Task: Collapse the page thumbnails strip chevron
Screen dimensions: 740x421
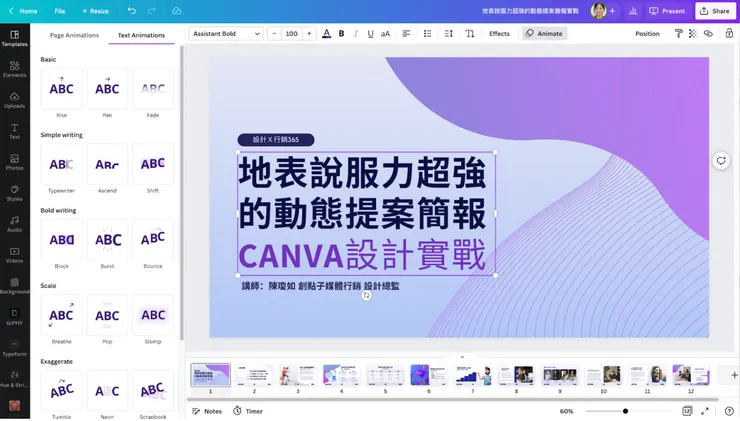Action: [462, 357]
